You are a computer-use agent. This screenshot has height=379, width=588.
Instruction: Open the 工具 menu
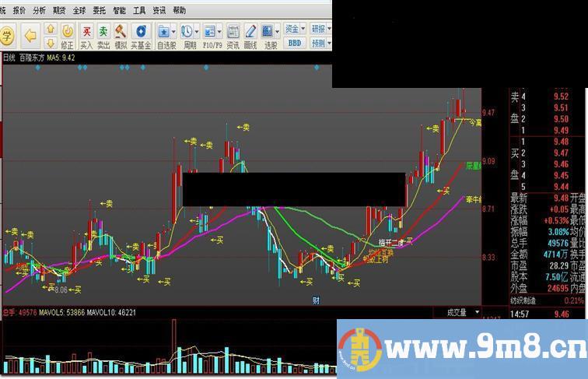click(139, 10)
